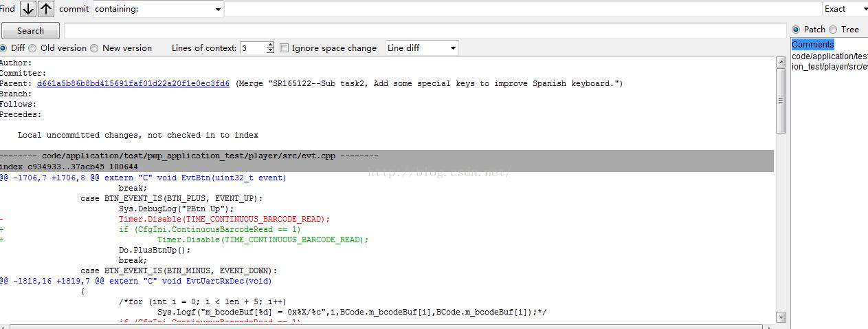Switch to Tree view radio option

pyautogui.click(x=833, y=30)
